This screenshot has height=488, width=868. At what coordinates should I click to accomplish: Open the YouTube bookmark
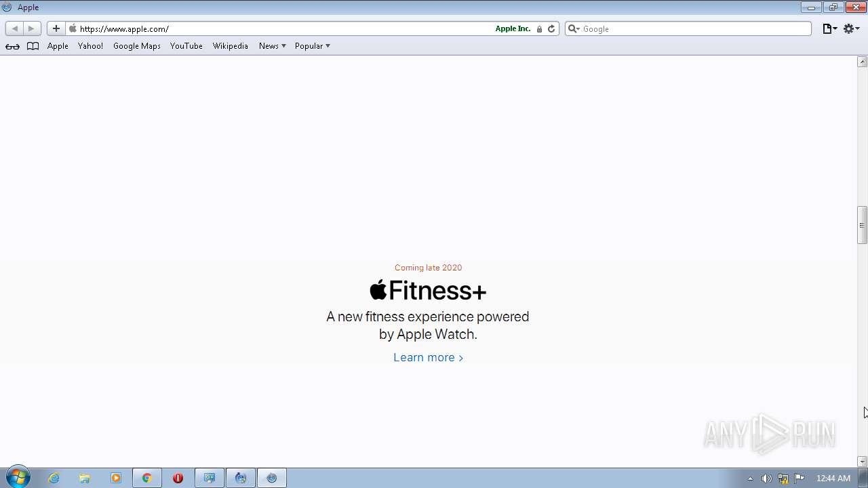tap(186, 46)
